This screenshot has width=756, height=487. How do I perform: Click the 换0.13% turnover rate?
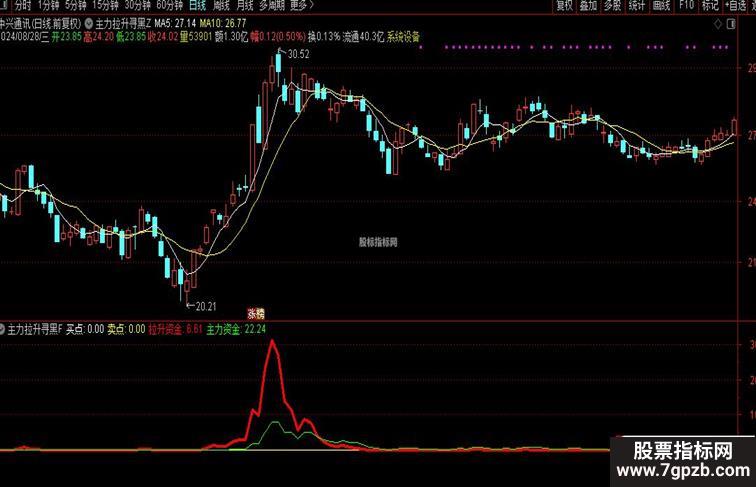tap(324, 37)
